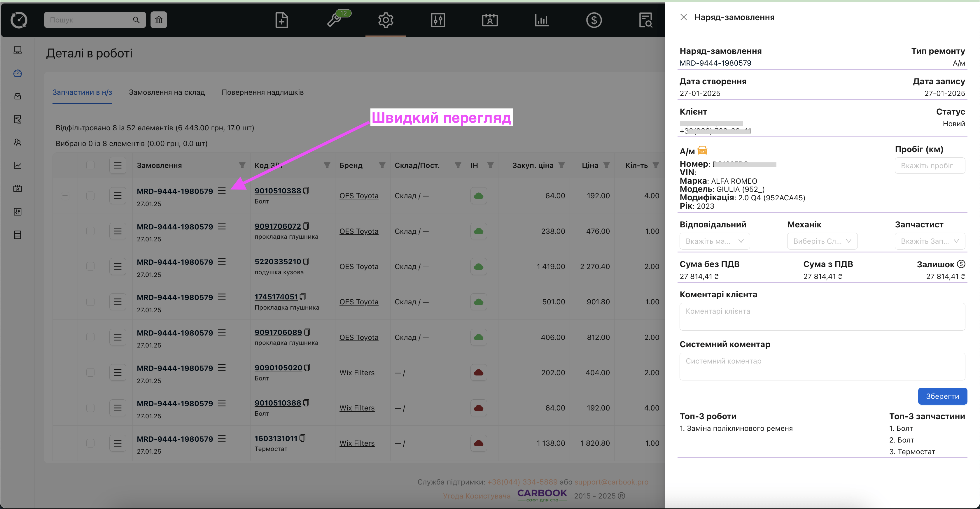The width and height of the screenshot is (980, 509).
Task: Click the Пробіг (км) input field
Action: click(x=930, y=165)
